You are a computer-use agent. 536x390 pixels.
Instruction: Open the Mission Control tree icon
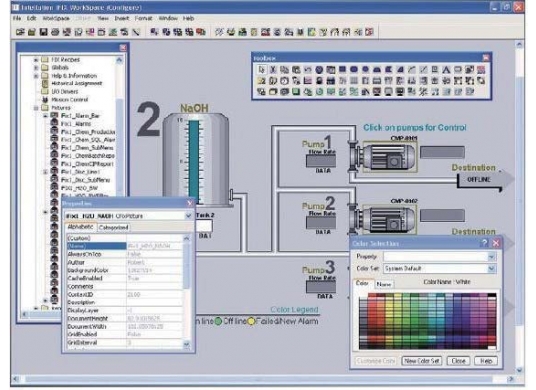tap(45, 99)
